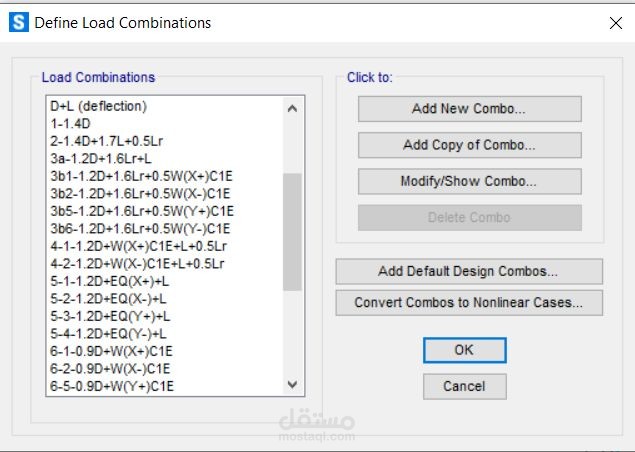Click the load combinations scrollbar thumb
The image size is (635, 452).
point(292,230)
